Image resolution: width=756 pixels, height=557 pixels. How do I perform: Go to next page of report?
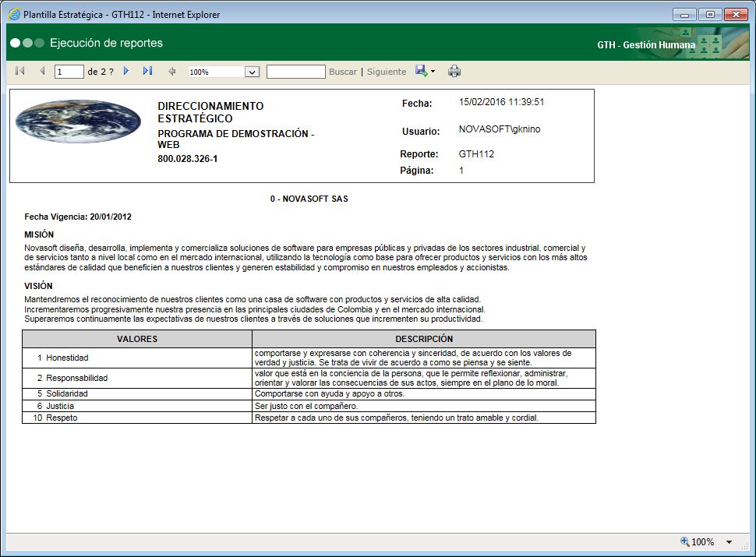[x=126, y=72]
